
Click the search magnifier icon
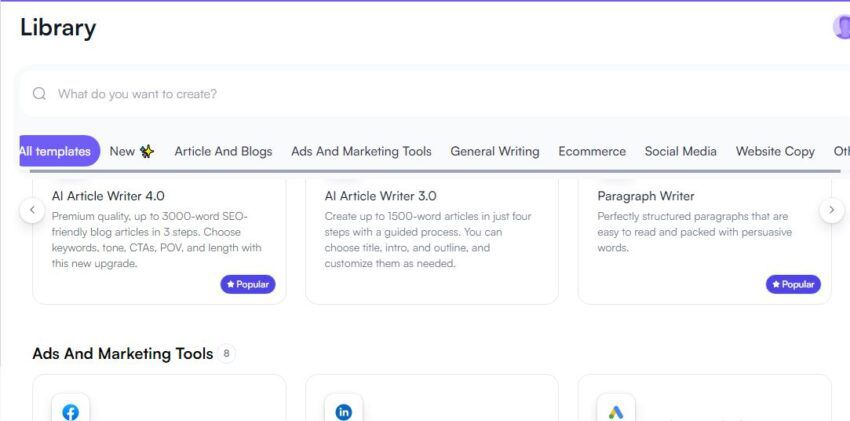tap(39, 94)
